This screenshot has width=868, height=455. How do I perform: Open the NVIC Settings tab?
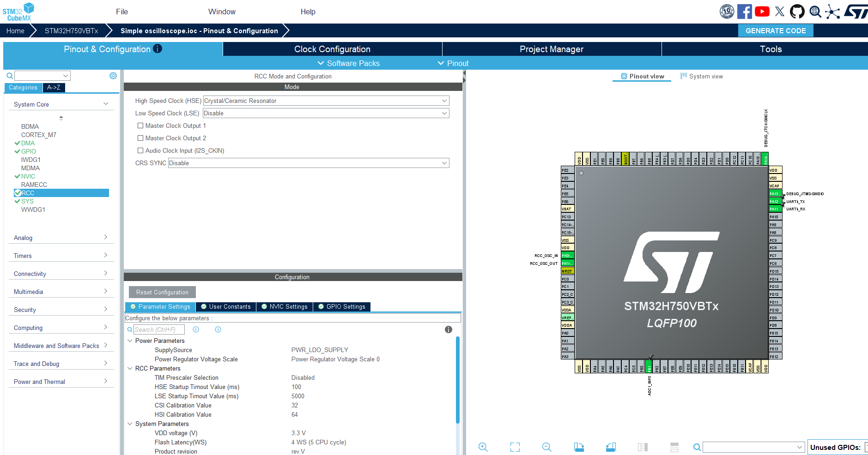tap(285, 306)
